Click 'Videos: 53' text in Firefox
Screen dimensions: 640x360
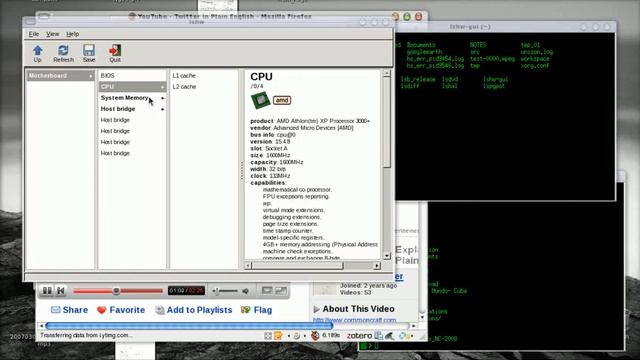(356, 293)
